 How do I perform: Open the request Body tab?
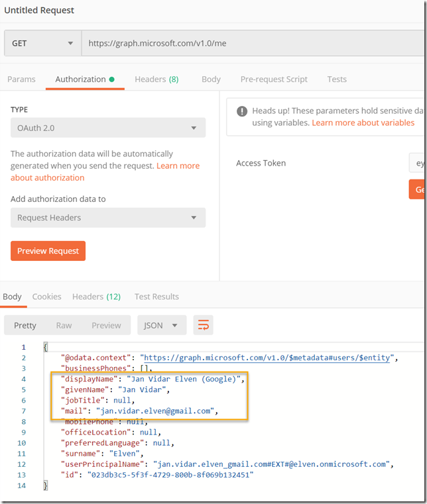click(x=211, y=79)
